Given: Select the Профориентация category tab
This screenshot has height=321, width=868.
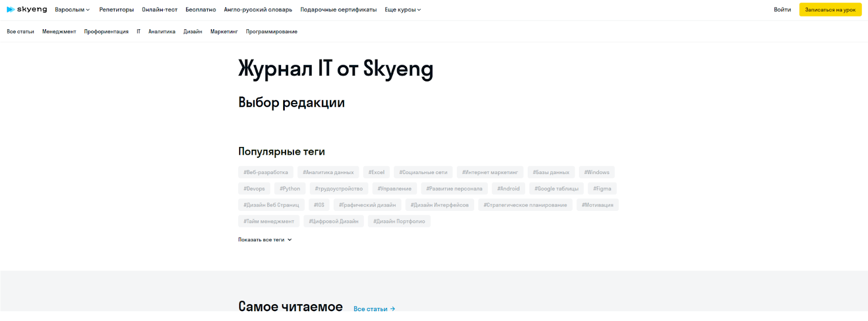Looking at the screenshot, I should (106, 31).
